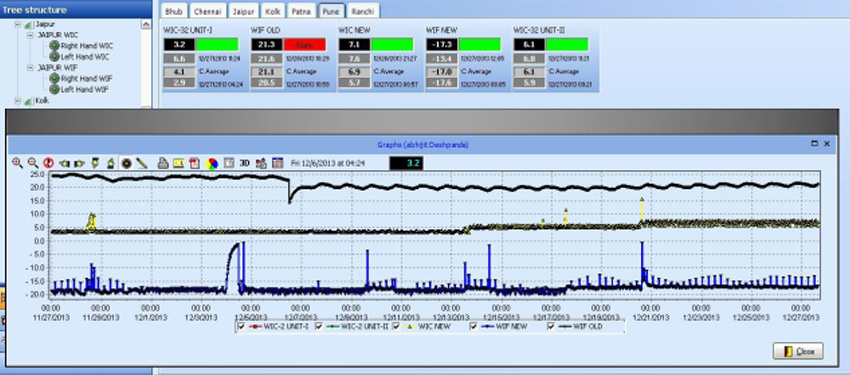Viewport: 850px width, 375px height.
Task: Click the PDF export icon
Action: click(x=195, y=163)
